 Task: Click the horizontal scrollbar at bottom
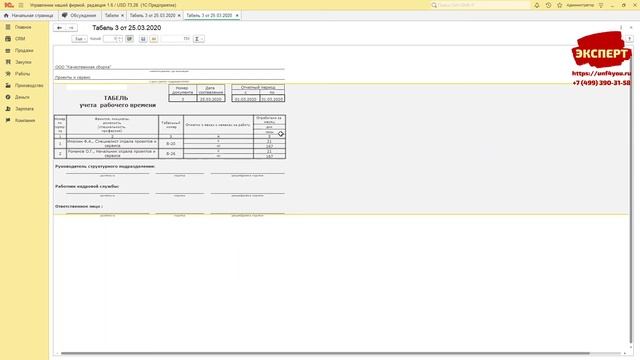click(325, 353)
